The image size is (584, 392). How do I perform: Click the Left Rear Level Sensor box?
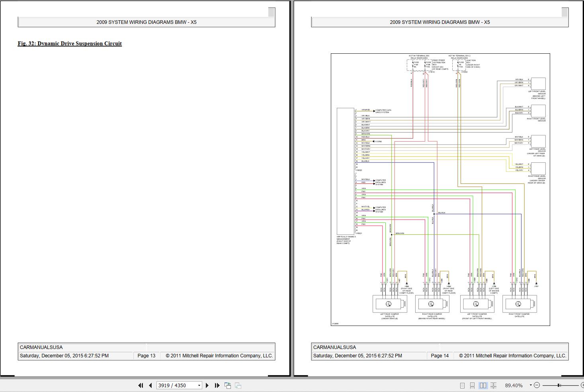click(538, 141)
